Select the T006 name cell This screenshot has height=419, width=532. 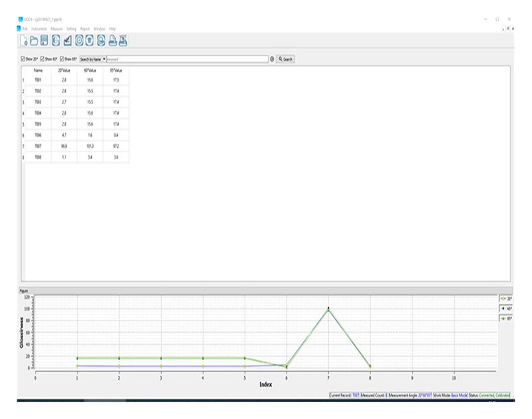(38, 135)
